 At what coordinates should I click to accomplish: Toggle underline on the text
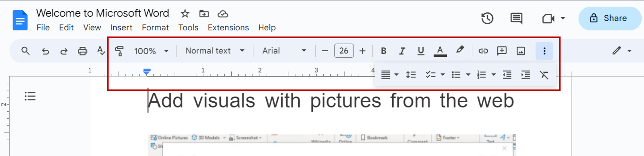coord(420,51)
